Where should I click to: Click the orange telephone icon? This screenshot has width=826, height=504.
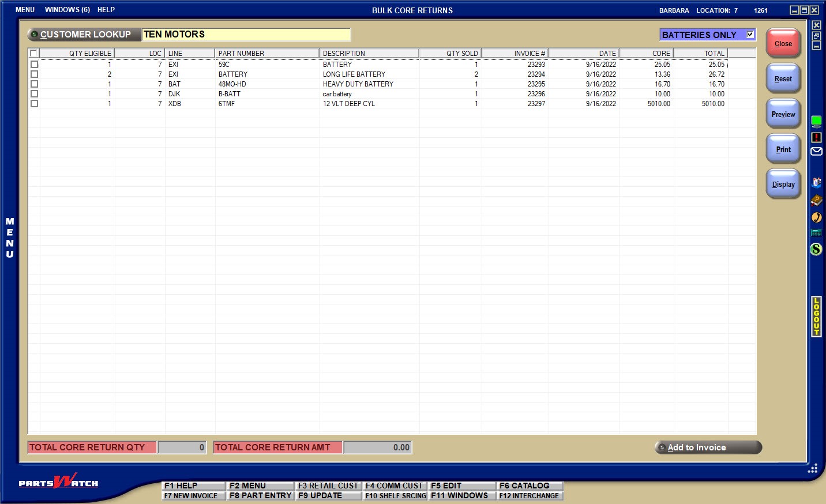click(816, 217)
